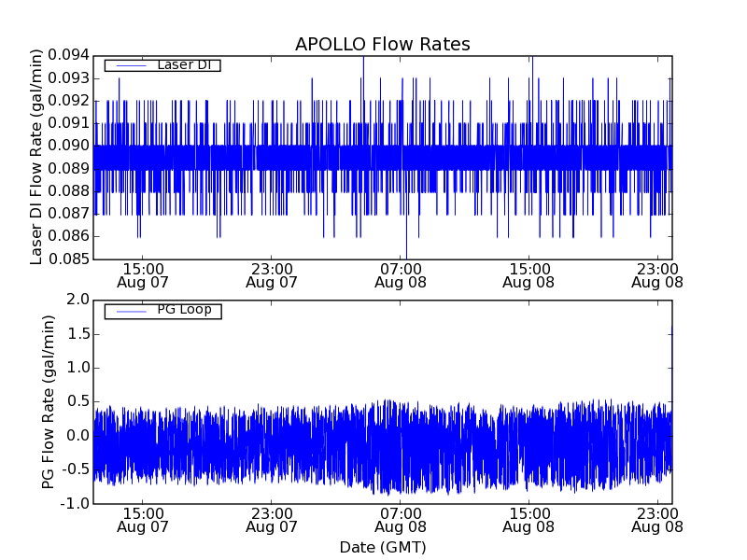
Task: Click the blue line sample in PG Loop legend
Action: [130, 311]
